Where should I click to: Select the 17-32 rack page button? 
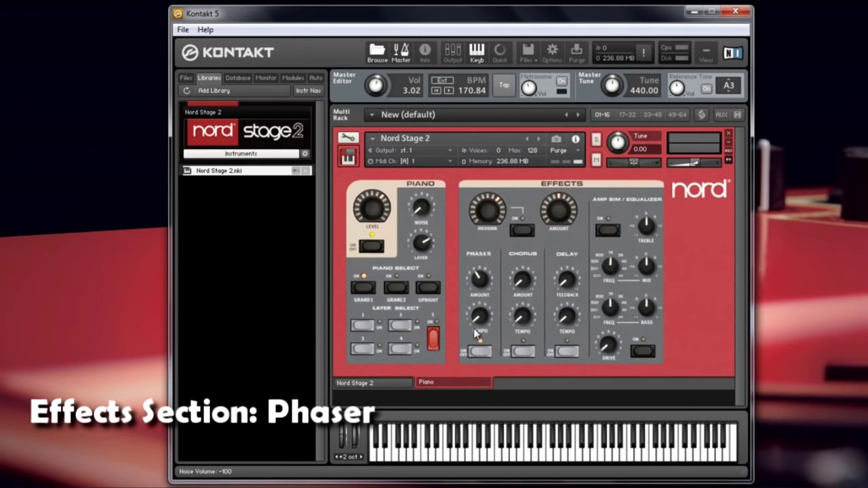click(627, 115)
